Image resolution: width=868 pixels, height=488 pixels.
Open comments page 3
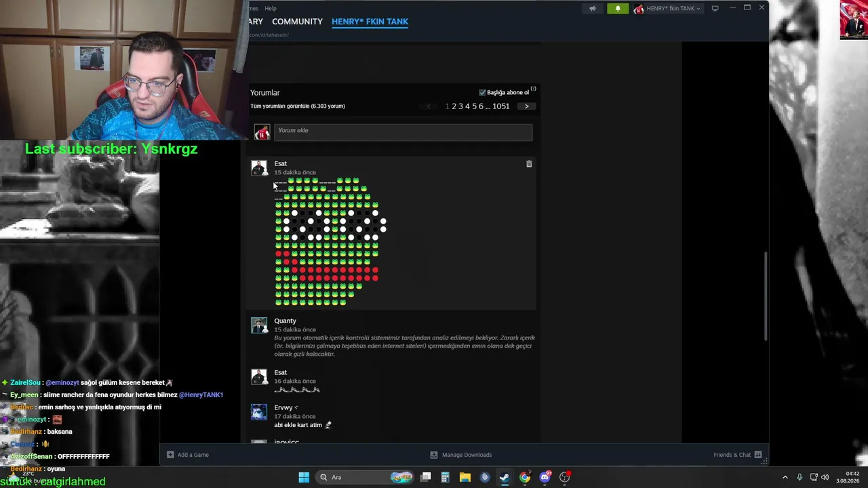coord(460,106)
